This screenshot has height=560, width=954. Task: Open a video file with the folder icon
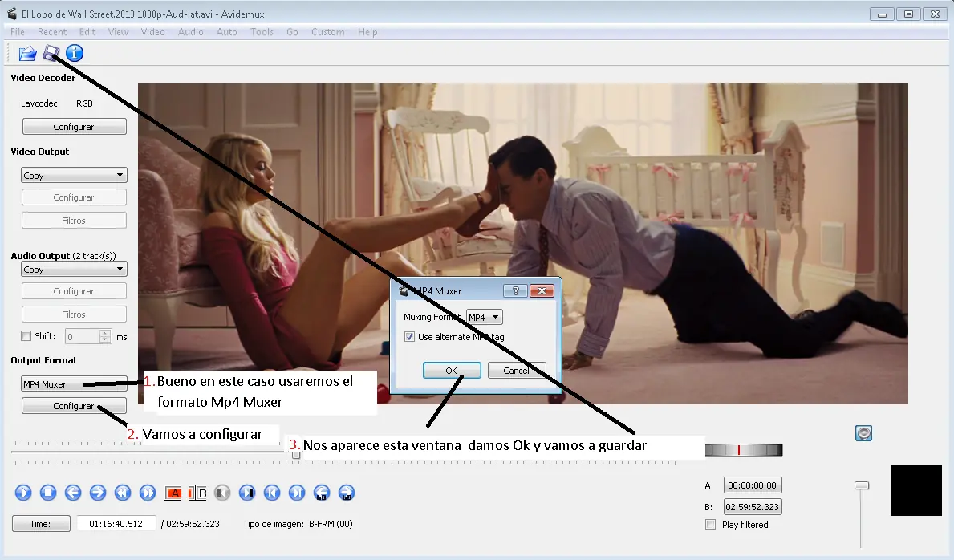coord(27,54)
